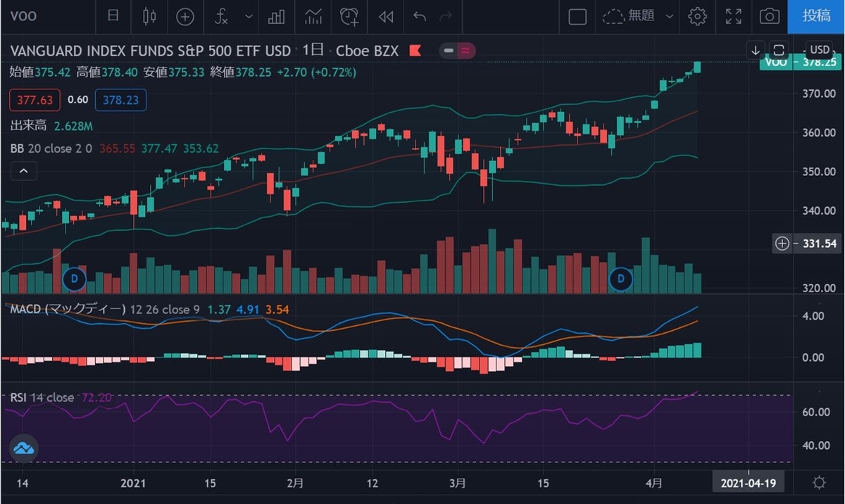The height and width of the screenshot is (504, 845).
Task: Click the first dividend D marker
Action: pyautogui.click(x=74, y=279)
